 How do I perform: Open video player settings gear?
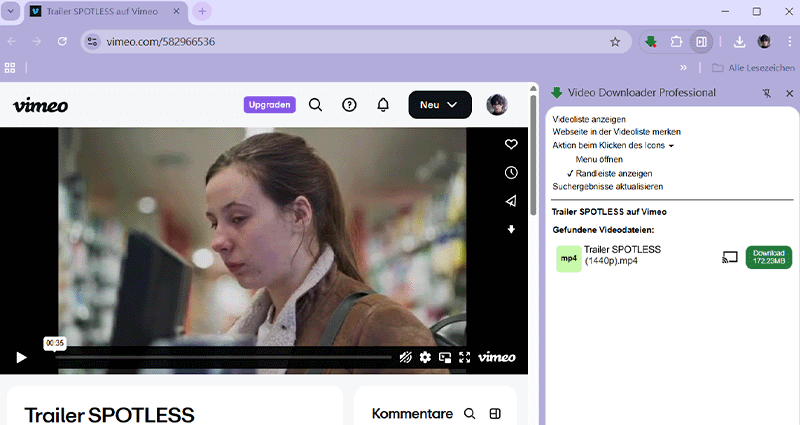(x=425, y=357)
